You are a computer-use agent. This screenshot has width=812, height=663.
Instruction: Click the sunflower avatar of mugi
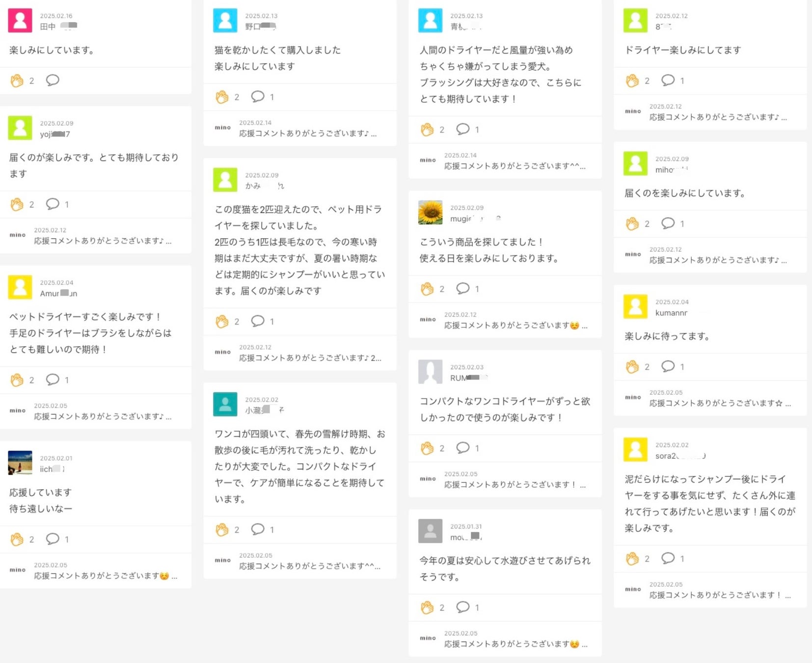point(430,212)
